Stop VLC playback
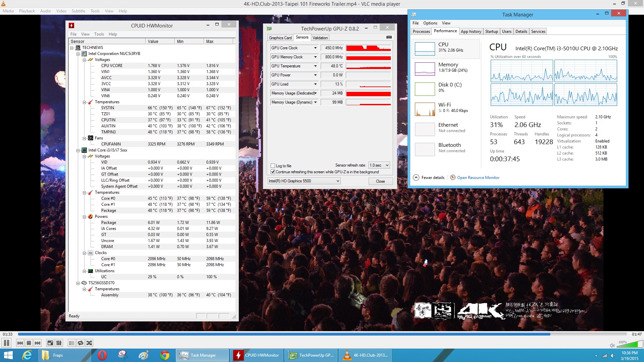Viewport: 644px width, 362px height. 29,343
